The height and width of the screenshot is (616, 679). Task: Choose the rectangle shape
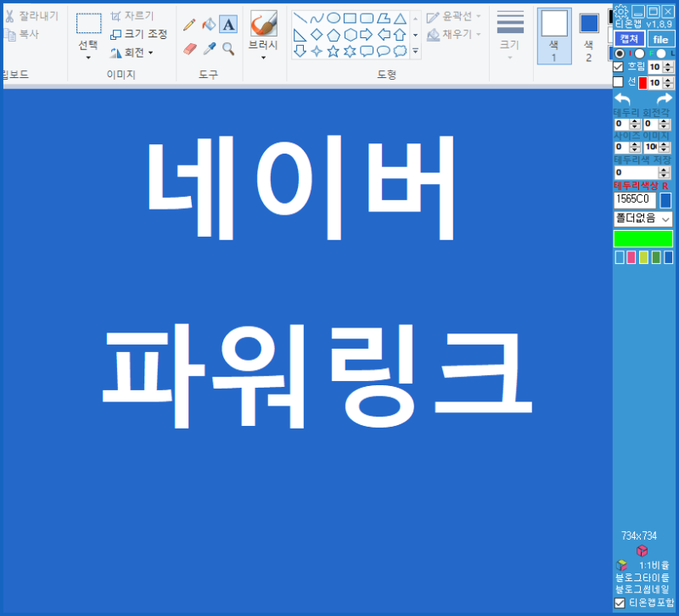point(350,18)
